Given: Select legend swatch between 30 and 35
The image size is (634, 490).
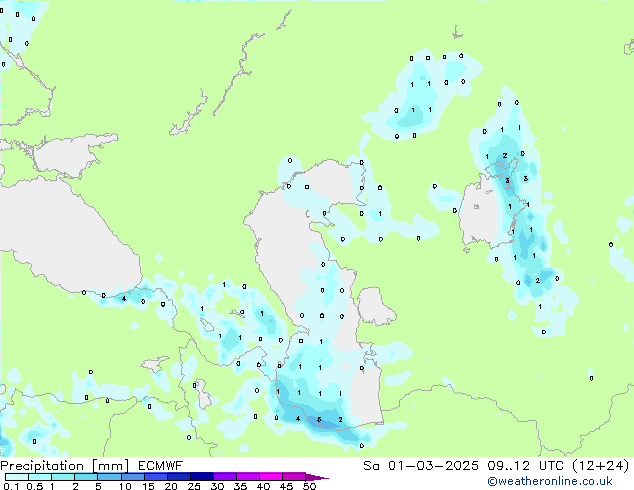Looking at the screenshot, I should point(224,477).
